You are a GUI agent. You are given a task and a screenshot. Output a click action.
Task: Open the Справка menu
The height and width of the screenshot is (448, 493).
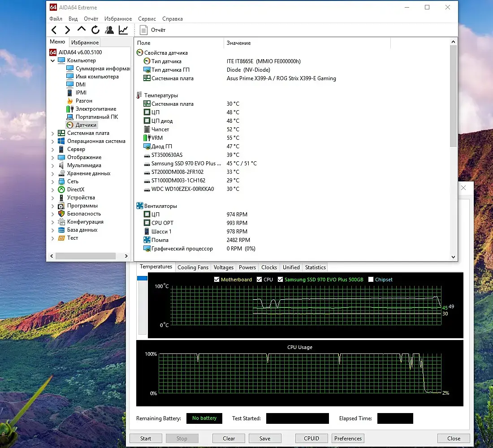pos(172,19)
